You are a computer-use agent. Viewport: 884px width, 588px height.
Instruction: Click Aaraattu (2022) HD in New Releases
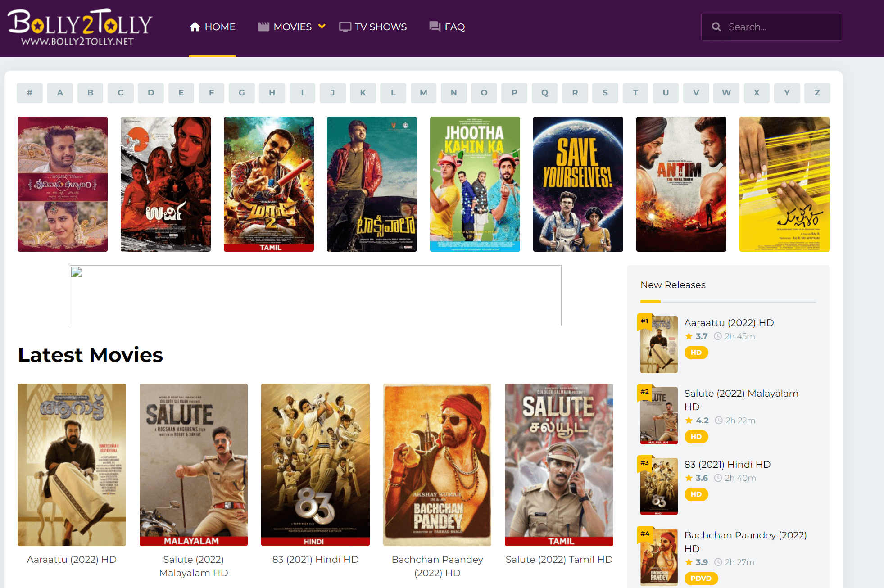(729, 323)
